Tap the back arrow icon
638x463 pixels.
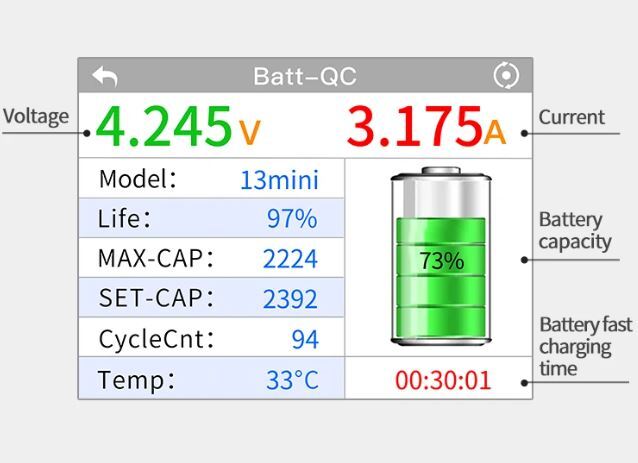(105, 76)
